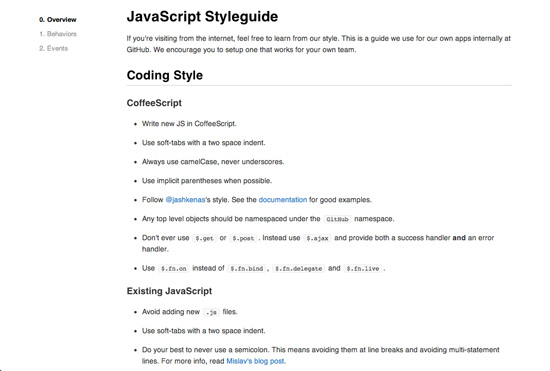The height and width of the screenshot is (371, 550).
Task: Click the GitHub namespace code snippet
Action: click(x=337, y=219)
